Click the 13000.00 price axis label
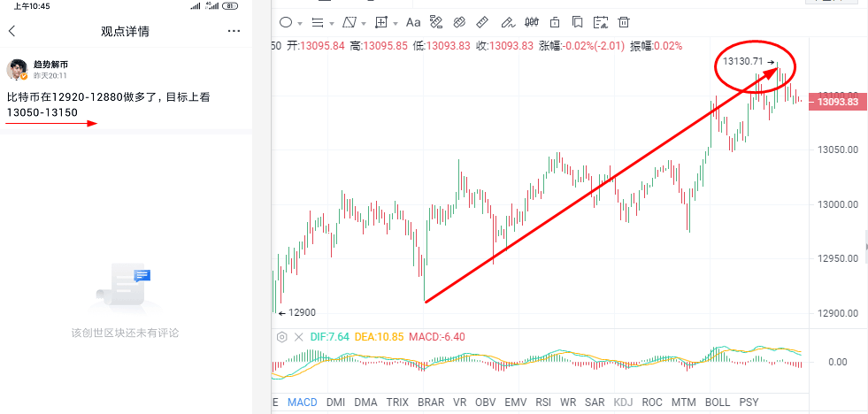Image resolution: width=868 pixels, height=414 pixels. pos(838,204)
